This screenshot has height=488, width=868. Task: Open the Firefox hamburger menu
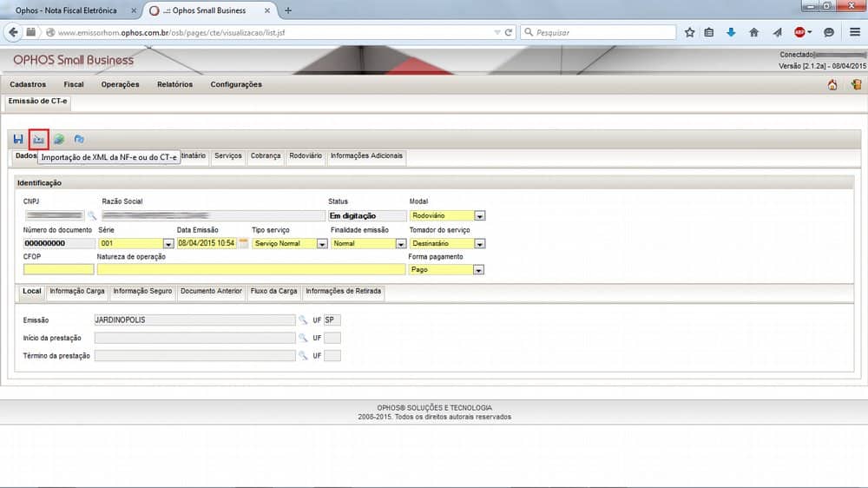coord(855,32)
